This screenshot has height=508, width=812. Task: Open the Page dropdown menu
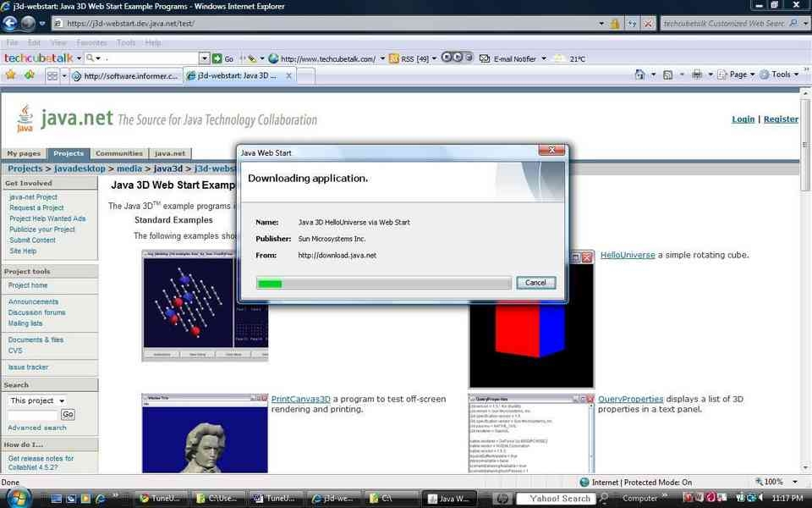pyautogui.click(x=737, y=75)
